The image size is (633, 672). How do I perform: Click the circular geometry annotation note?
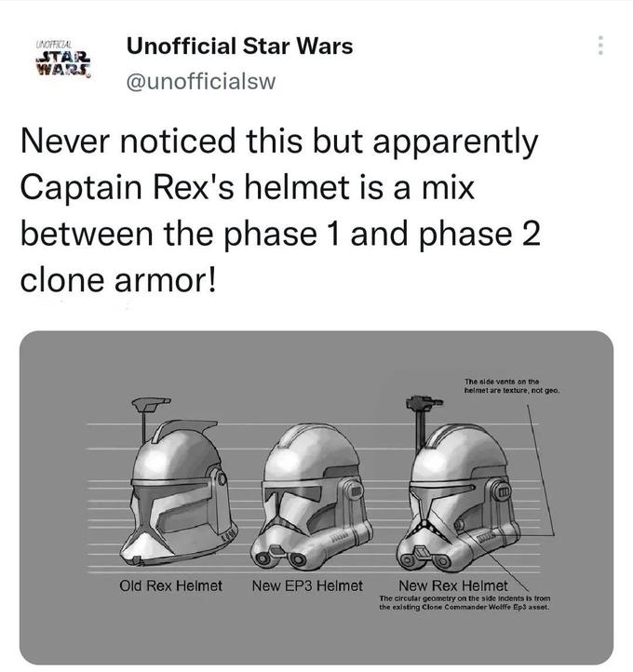[465, 602]
